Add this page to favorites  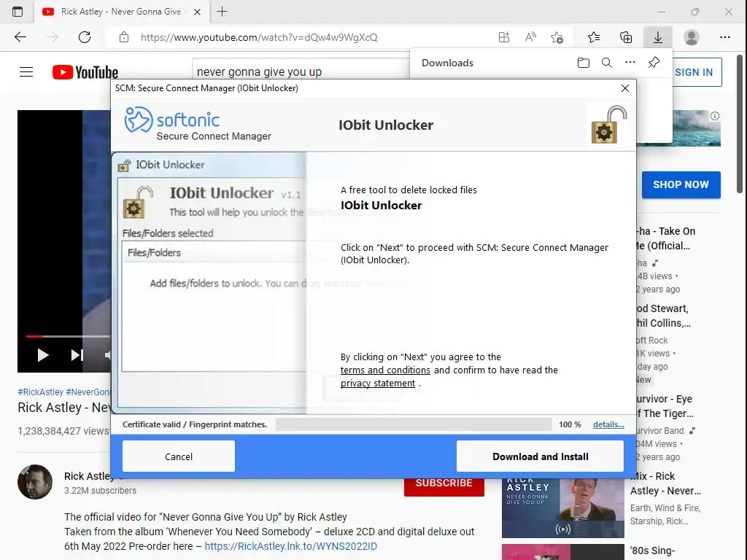(x=557, y=37)
